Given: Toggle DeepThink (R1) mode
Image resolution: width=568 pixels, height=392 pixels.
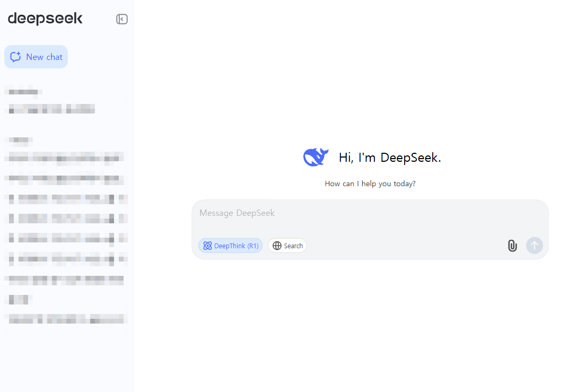Looking at the screenshot, I should tap(230, 246).
